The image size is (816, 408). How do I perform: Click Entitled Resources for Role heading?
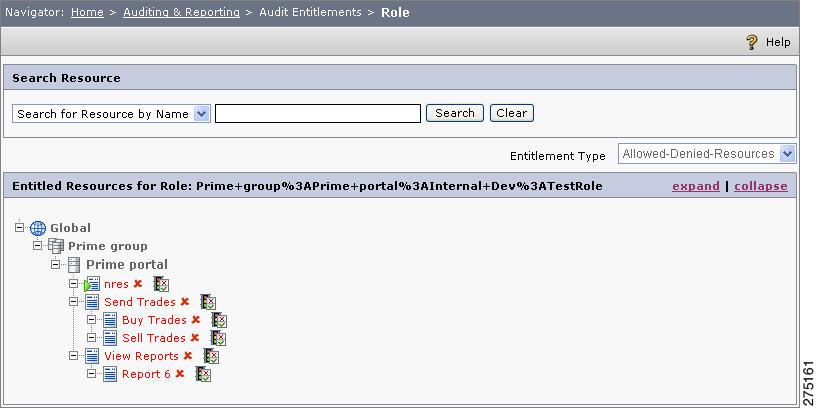(x=307, y=186)
